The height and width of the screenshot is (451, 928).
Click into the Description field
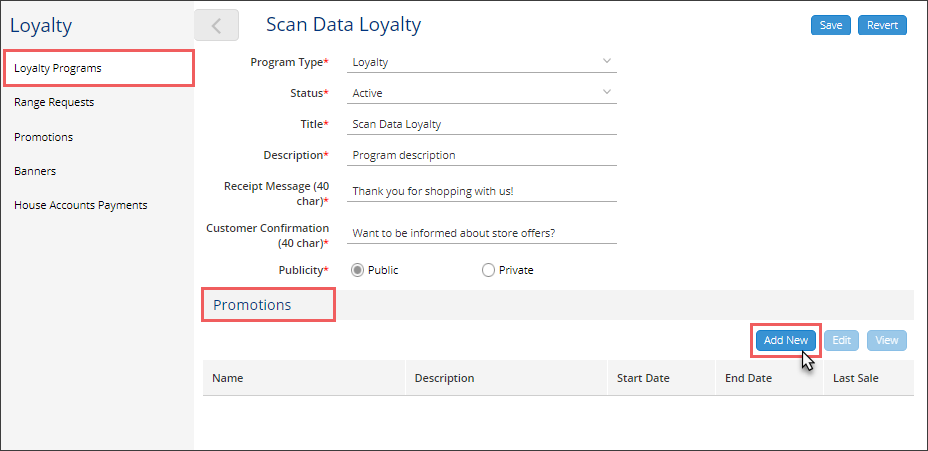482,155
